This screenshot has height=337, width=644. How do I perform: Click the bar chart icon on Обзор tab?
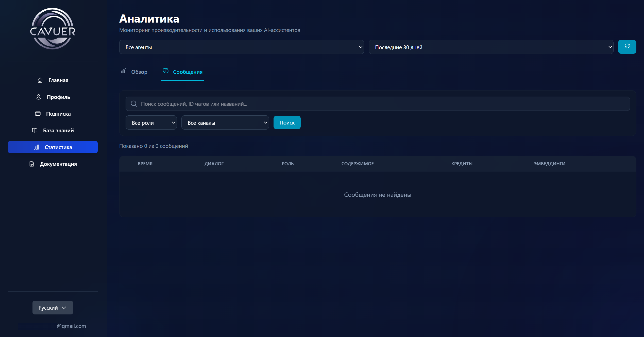tap(124, 71)
